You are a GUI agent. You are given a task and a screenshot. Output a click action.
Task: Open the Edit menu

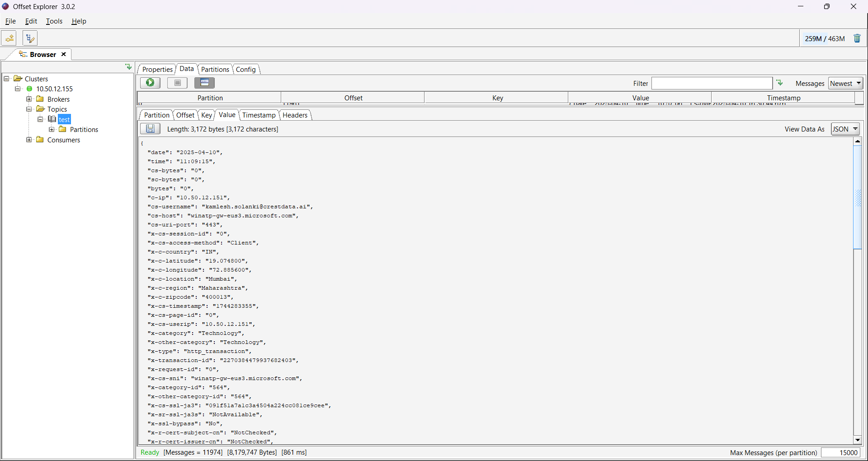[x=31, y=21]
